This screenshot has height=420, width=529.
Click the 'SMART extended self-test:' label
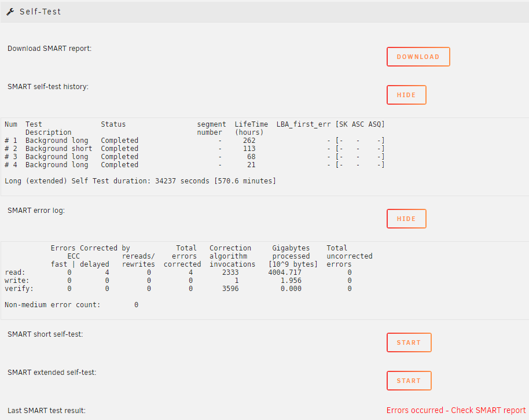pos(52,373)
